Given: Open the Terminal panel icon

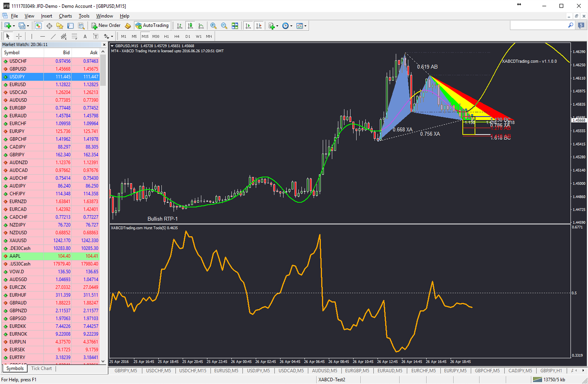Looking at the screenshot, I should pos(70,26).
